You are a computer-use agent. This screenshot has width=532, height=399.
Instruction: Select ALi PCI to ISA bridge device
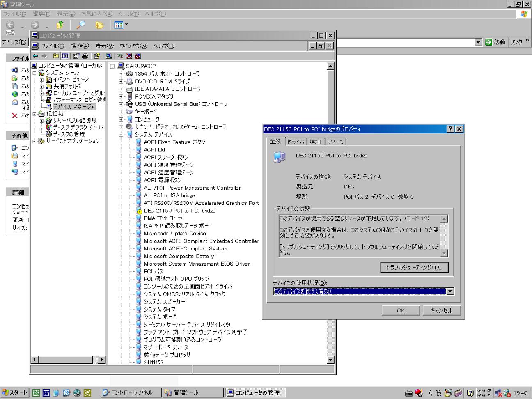(x=169, y=195)
